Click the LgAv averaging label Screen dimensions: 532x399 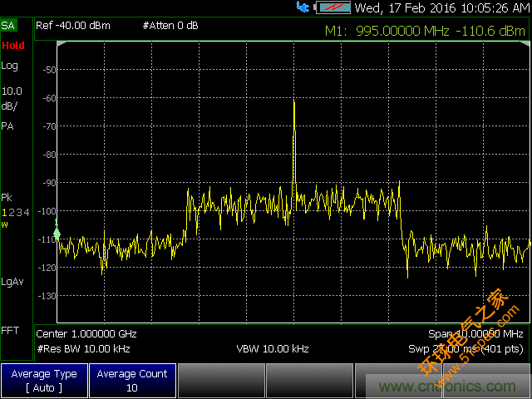tap(12, 282)
